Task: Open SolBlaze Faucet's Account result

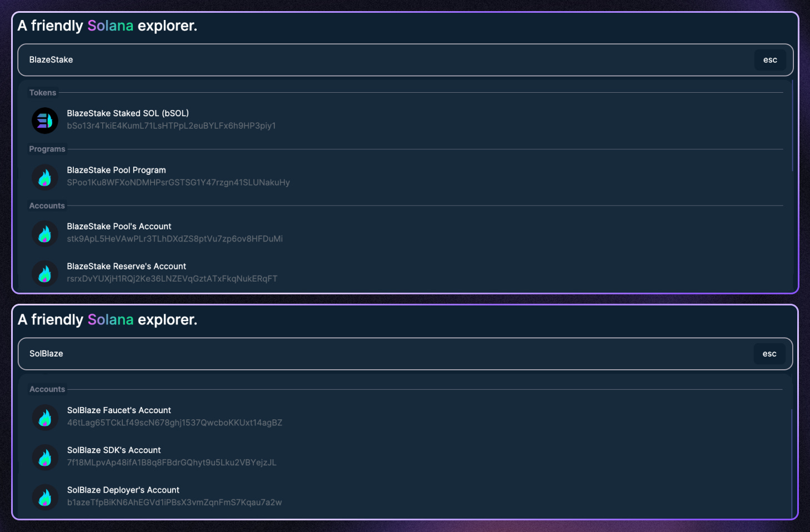Action: coord(406,417)
